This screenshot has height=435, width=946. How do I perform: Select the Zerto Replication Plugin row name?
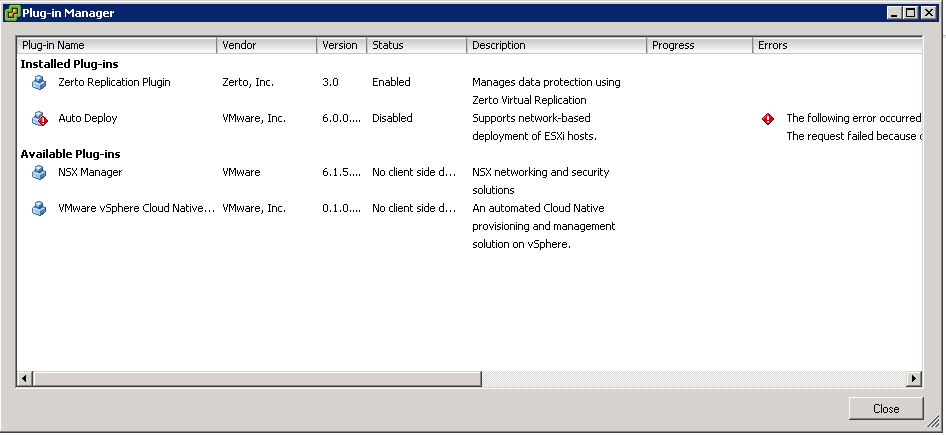pos(114,82)
